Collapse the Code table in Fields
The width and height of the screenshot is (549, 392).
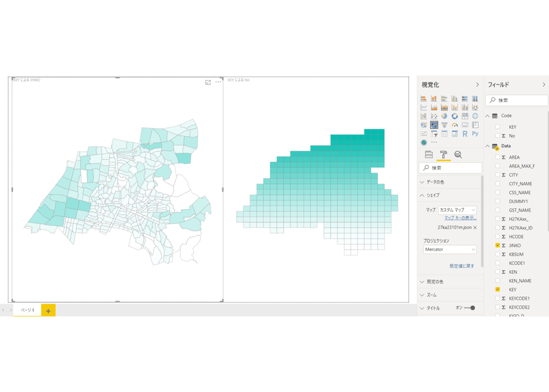(x=487, y=116)
